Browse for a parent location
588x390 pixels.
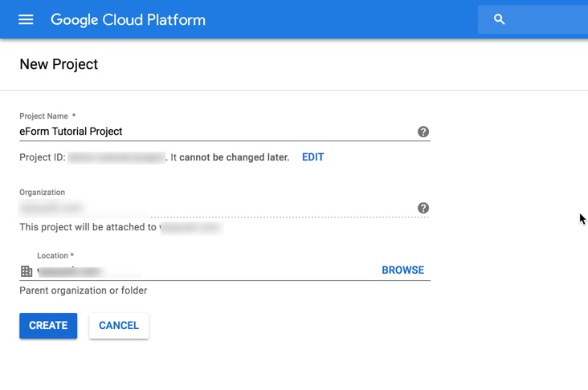coord(402,270)
